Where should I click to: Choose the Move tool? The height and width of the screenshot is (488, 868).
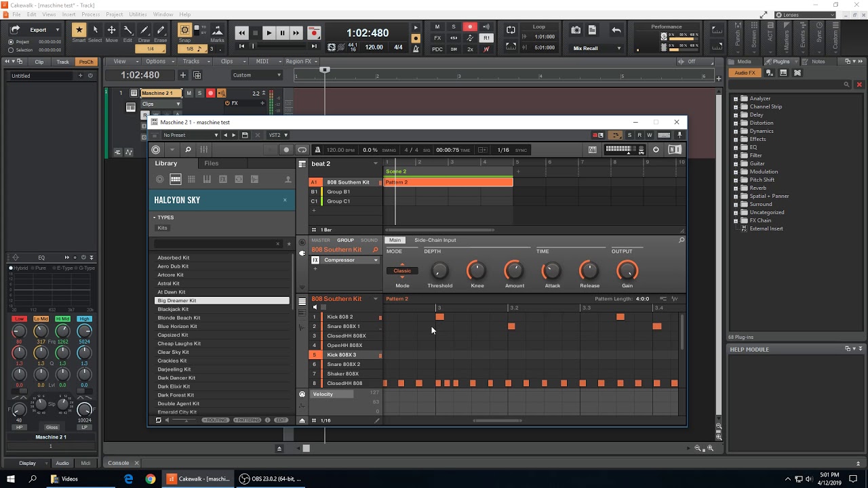[111, 30]
